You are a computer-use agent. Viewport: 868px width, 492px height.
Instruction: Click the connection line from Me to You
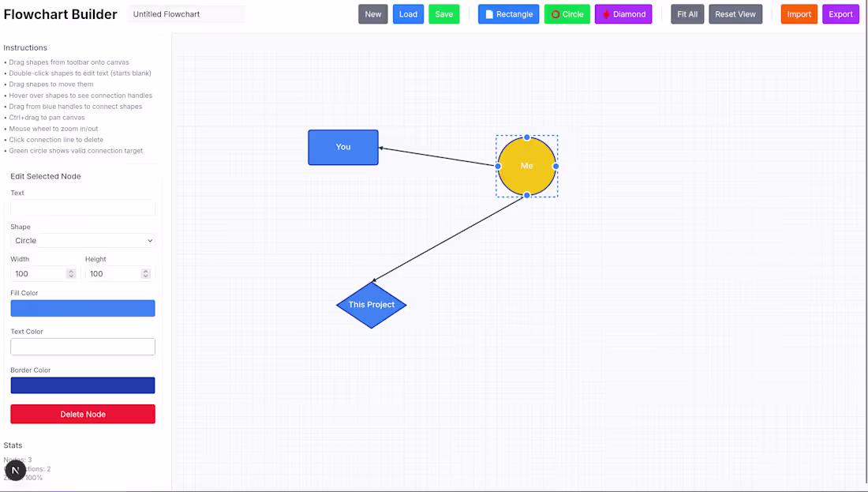coord(437,157)
